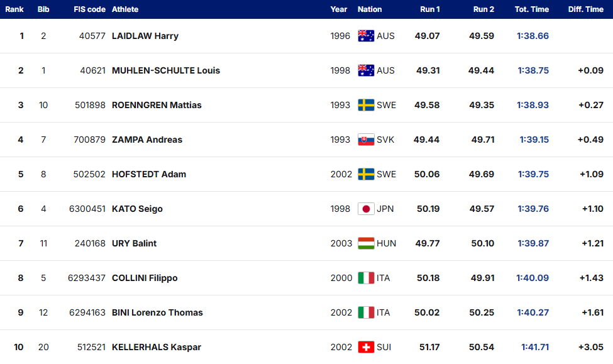Click the Nation column header

[x=370, y=9]
